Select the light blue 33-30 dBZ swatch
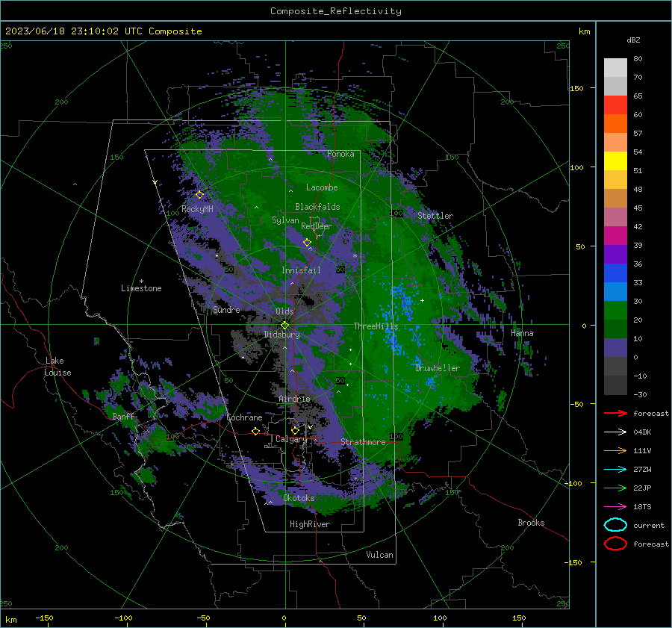672x628 pixels. tap(615, 292)
